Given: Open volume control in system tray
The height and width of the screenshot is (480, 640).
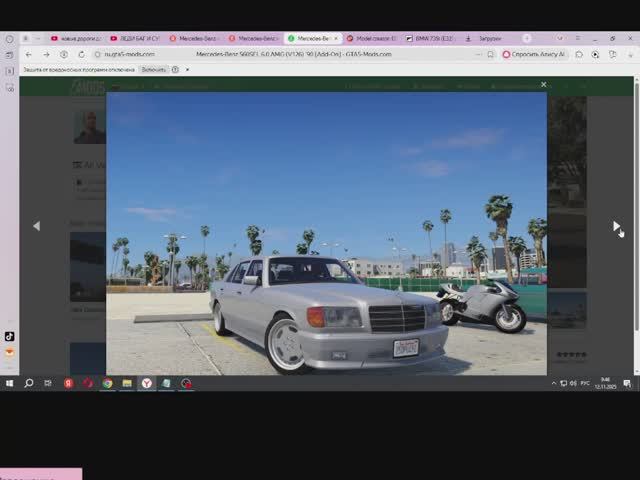Looking at the screenshot, I should pos(573,383).
